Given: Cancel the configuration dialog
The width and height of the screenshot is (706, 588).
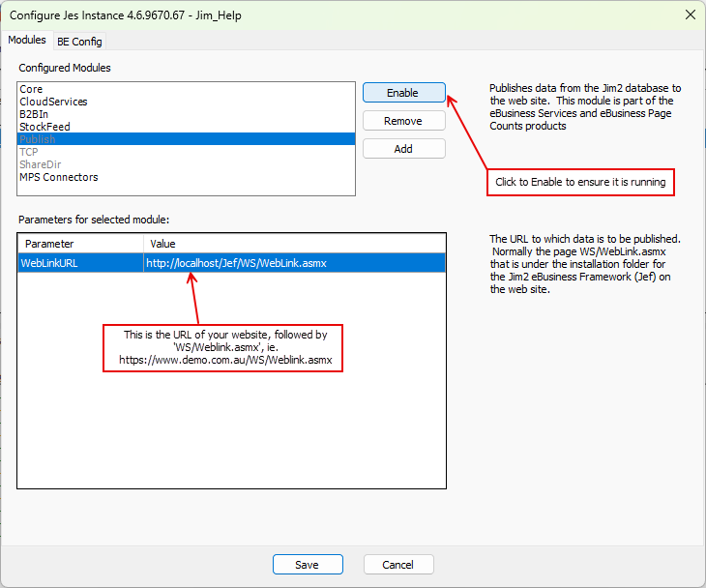Looking at the screenshot, I should [x=398, y=565].
